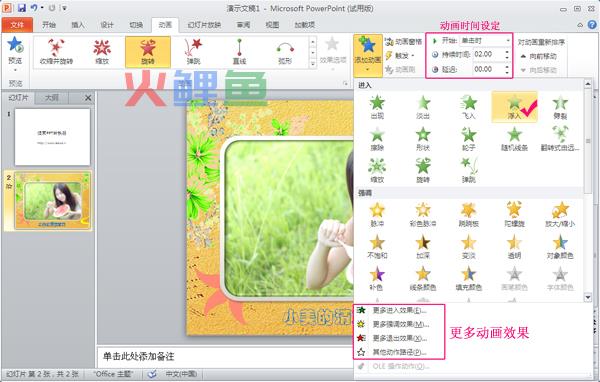Close the slide thumbnail pane
This screenshot has height=382, width=600.
pos(88,98)
